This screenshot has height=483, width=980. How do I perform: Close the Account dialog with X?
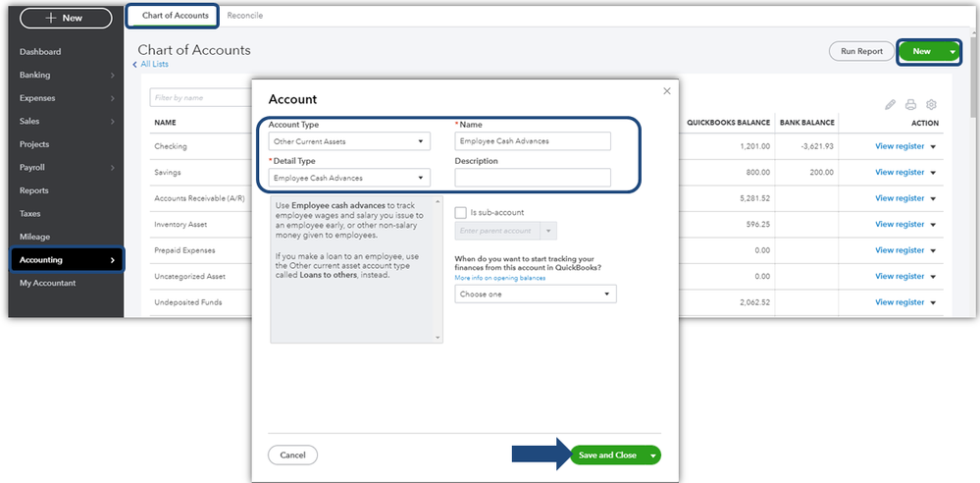click(667, 90)
